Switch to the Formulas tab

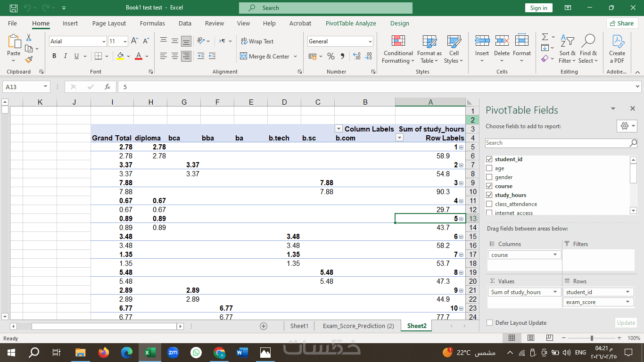point(152,23)
